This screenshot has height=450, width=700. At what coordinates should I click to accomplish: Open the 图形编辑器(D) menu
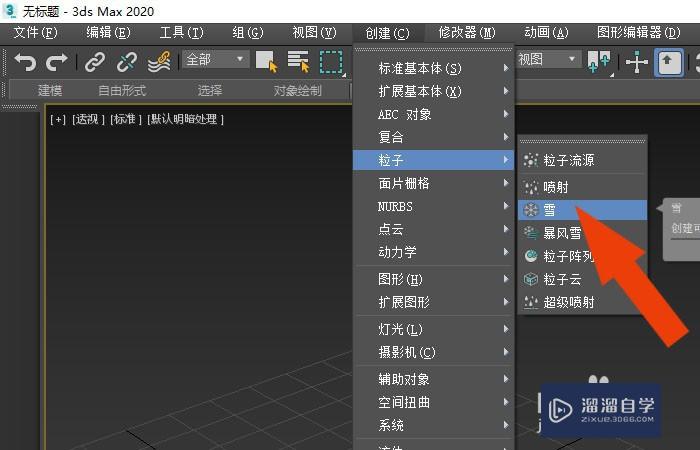(639, 33)
